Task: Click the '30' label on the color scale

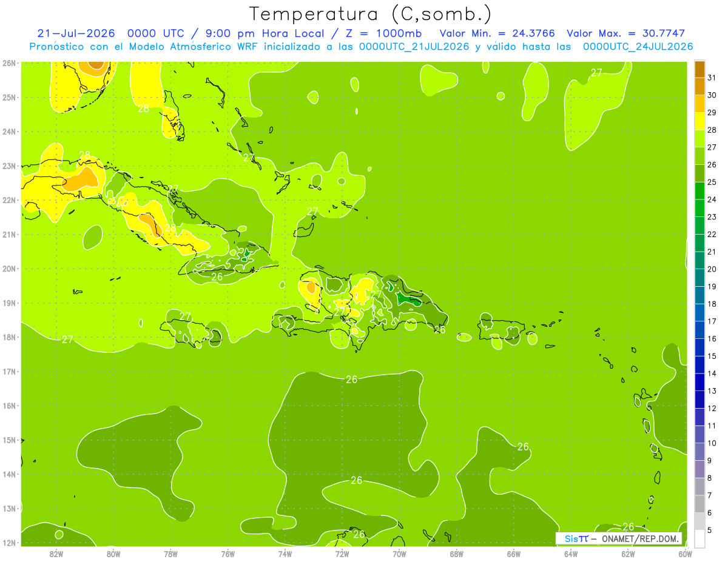Action: (712, 95)
